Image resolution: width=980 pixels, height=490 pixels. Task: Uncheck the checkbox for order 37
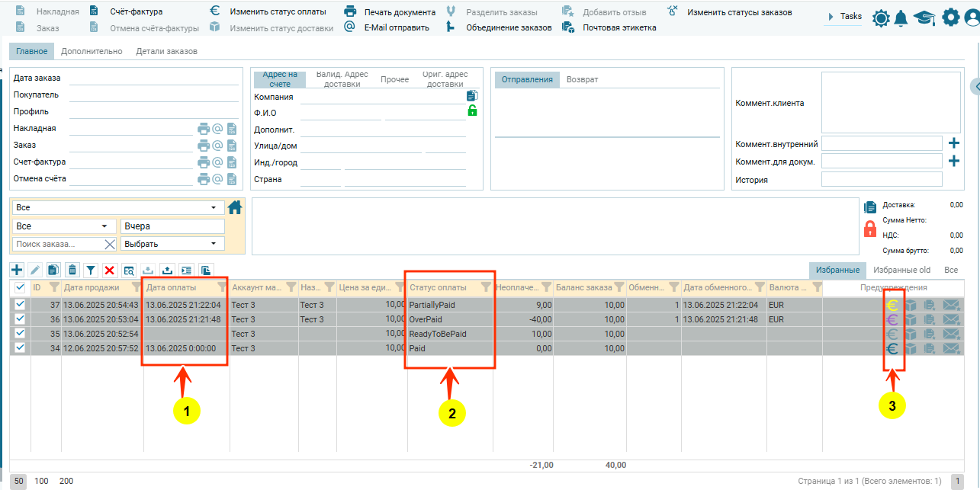[20, 305]
